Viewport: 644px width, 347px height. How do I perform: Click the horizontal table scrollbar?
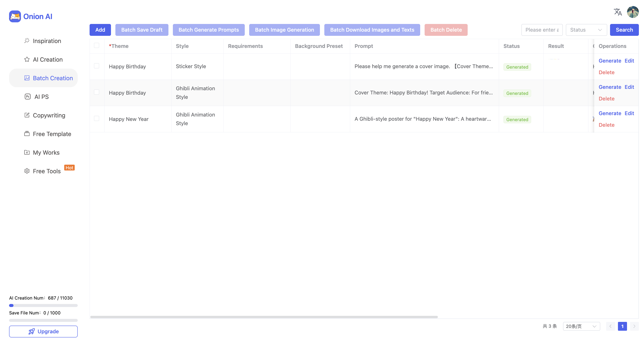coord(264,317)
